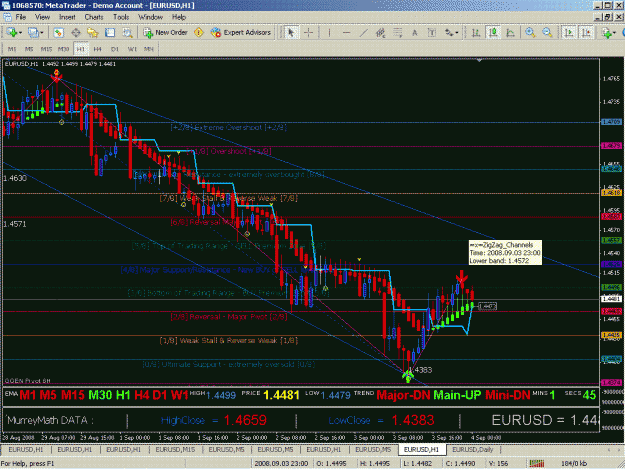Click the 'C: 1.4490' status bar value
The image size is (625, 469).
(x=460, y=463)
